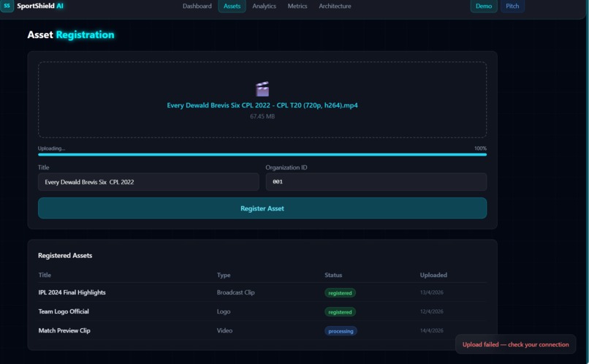
Task: Click the Uploading... status label
Action: point(51,148)
